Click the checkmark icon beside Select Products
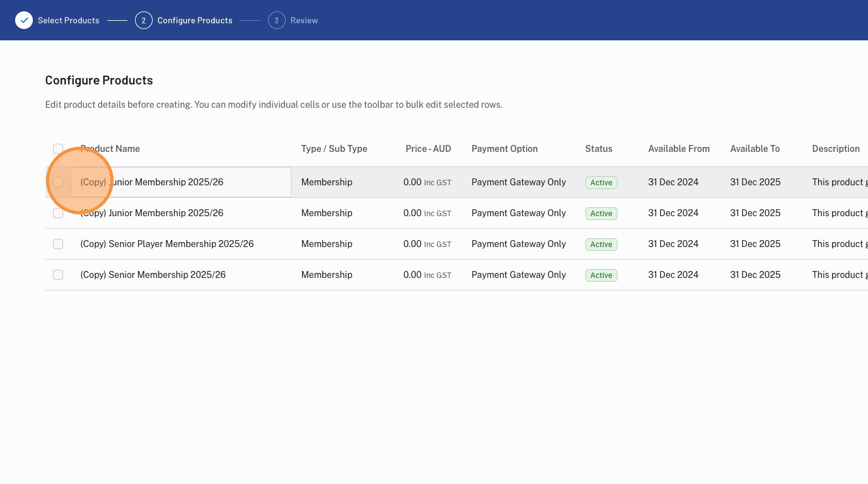The image size is (868, 484). (x=24, y=20)
